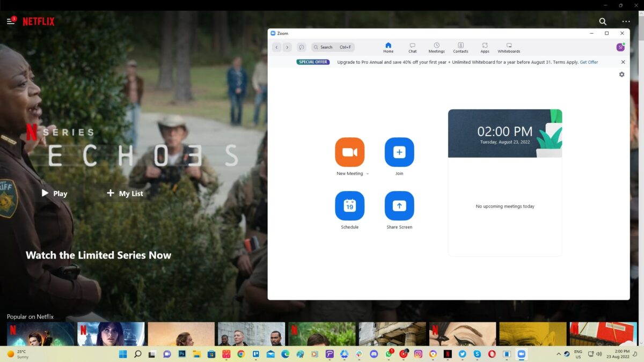Expand the New Meeting dropdown arrow
644x362 pixels.
[x=368, y=174]
